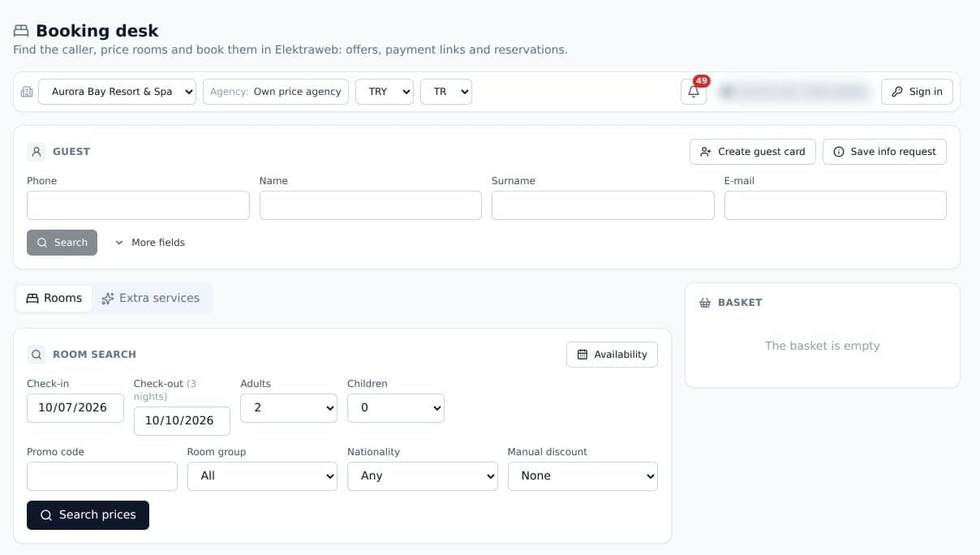Open the TRY currency dropdown
Image resolution: width=980 pixels, height=555 pixels.
point(385,92)
